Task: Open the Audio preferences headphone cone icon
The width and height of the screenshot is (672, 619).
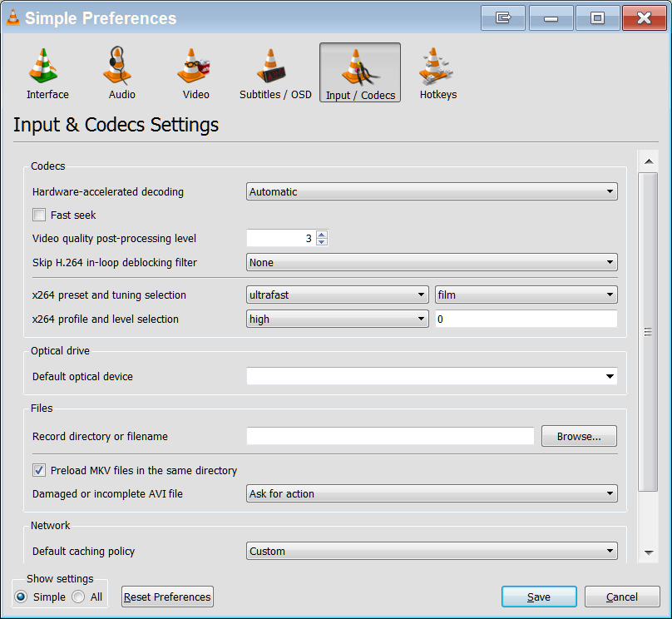Action: 117,65
